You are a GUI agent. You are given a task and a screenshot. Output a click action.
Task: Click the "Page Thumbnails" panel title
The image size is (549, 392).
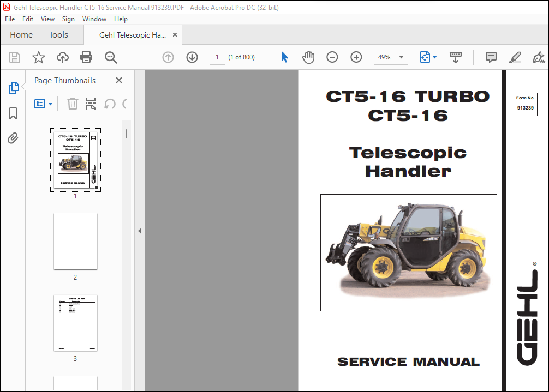(65, 81)
